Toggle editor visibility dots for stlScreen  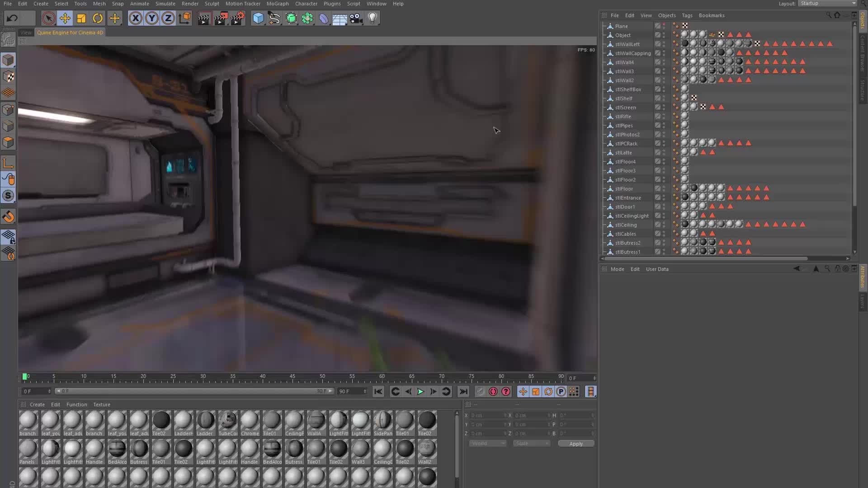(664, 107)
